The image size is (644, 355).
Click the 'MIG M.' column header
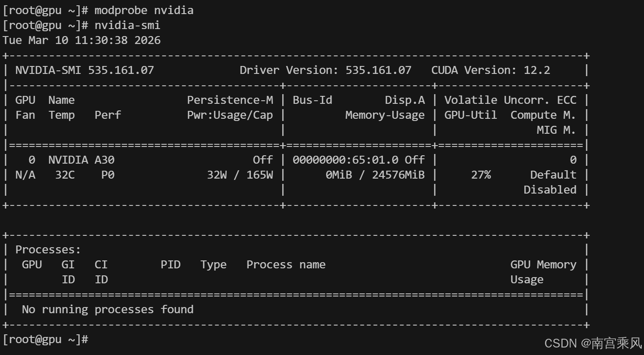(556, 130)
